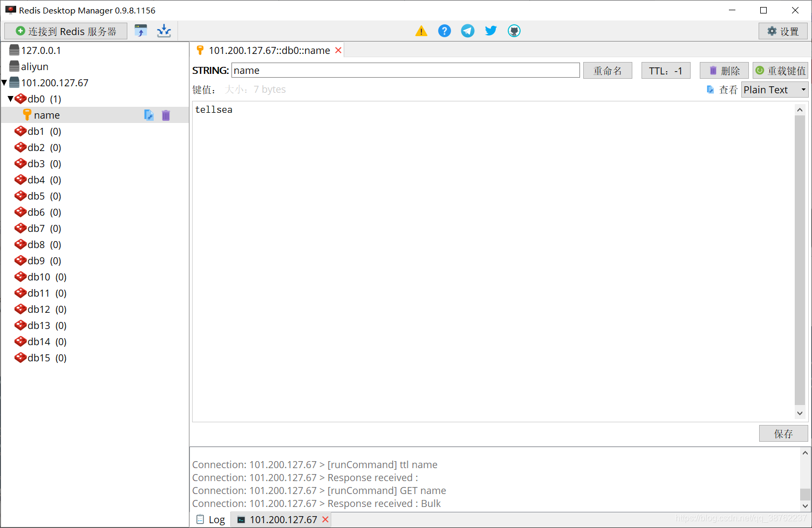Click the db12 database icon
The width and height of the screenshot is (812, 528).
pyautogui.click(x=21, y=309)
